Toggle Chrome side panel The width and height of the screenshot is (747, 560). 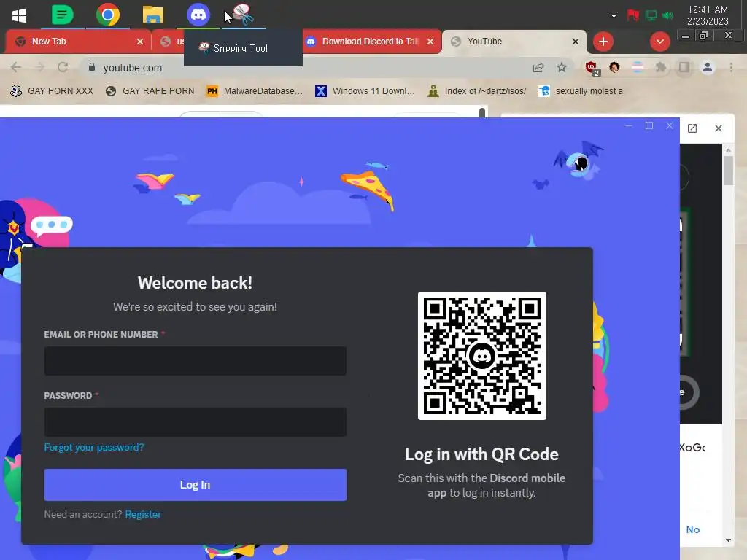pos(684,67)
